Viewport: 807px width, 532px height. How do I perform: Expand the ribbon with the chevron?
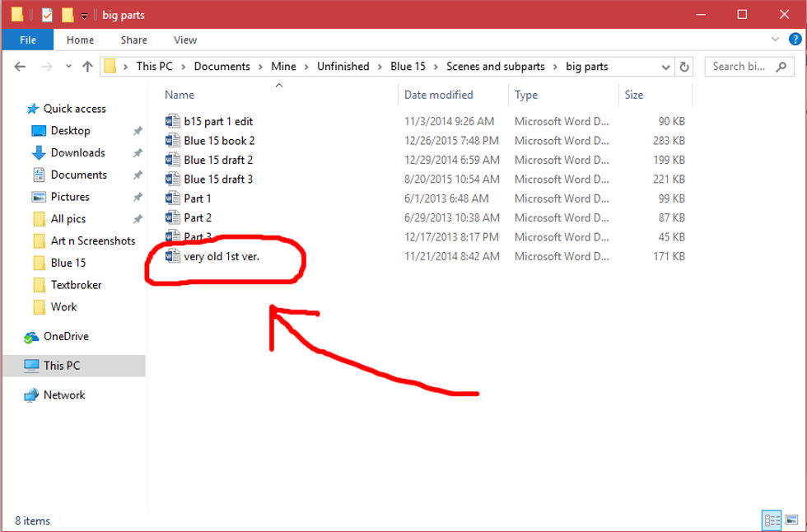tap(775, 40)
